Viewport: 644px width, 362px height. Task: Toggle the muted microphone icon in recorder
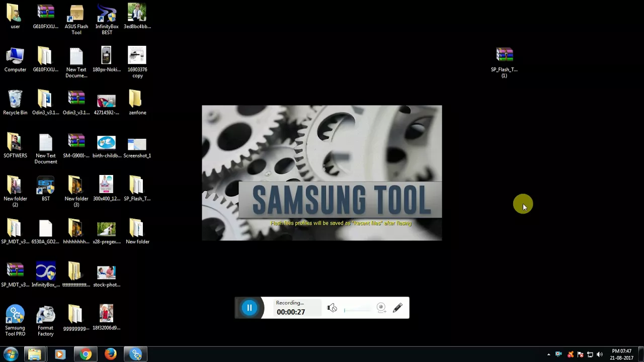point(332,308)
